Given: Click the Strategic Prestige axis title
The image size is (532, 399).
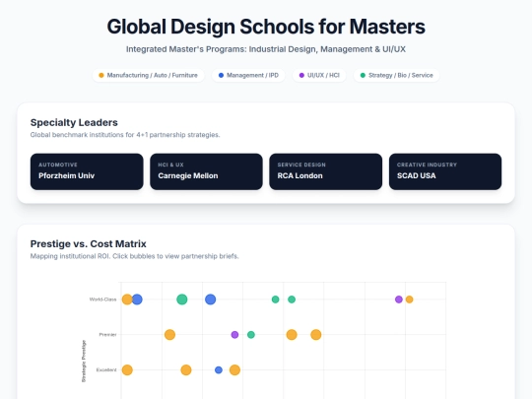Looking at the screenshot, I should [84, 361].
